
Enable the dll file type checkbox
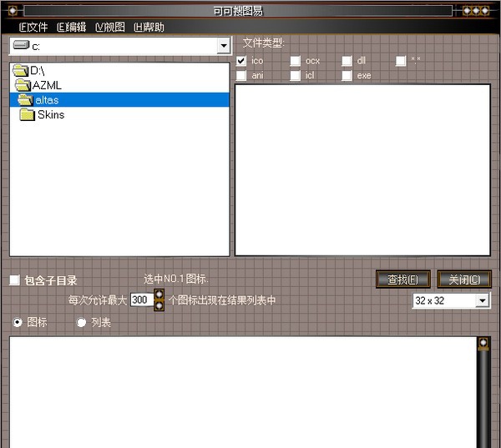pyautogui.click(x=347, y=61)
